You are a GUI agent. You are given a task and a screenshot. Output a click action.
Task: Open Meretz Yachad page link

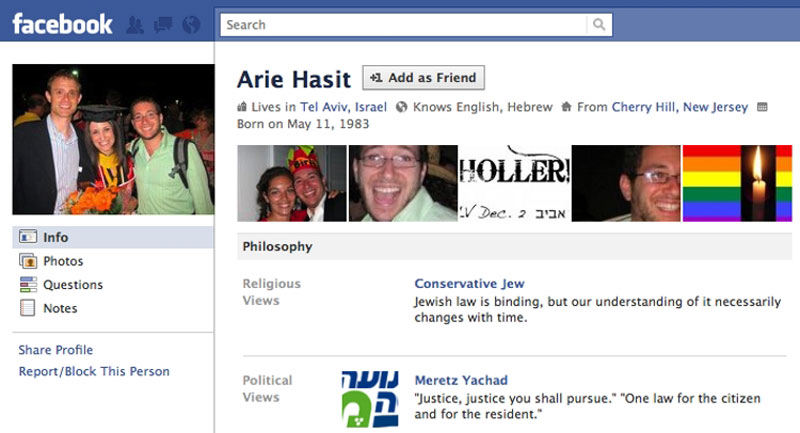pyautogui.click(x=461, y=380)
